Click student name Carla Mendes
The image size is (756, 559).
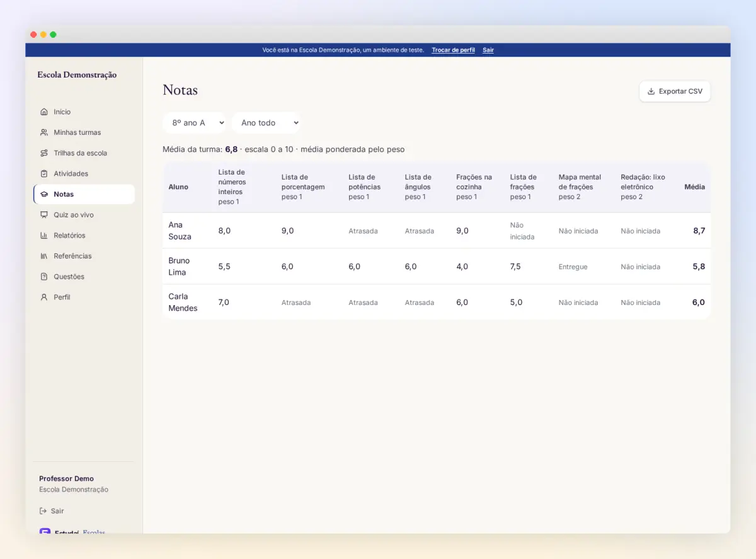click(x=183, y=303)
